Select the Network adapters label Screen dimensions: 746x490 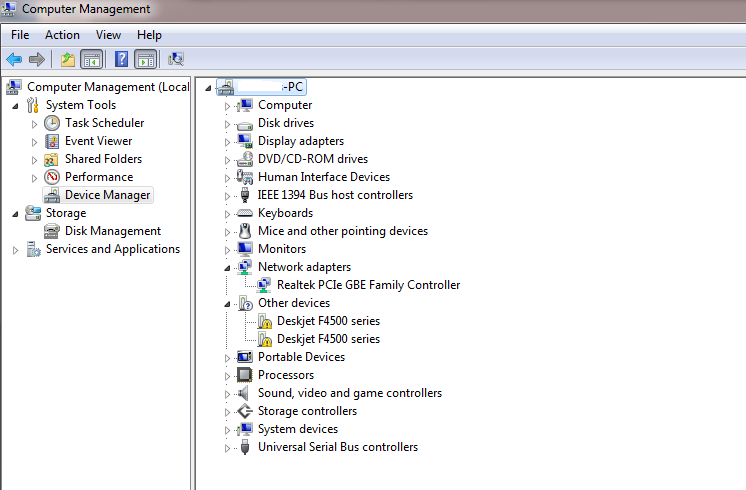pyautogui.click(x=304, y=267)
